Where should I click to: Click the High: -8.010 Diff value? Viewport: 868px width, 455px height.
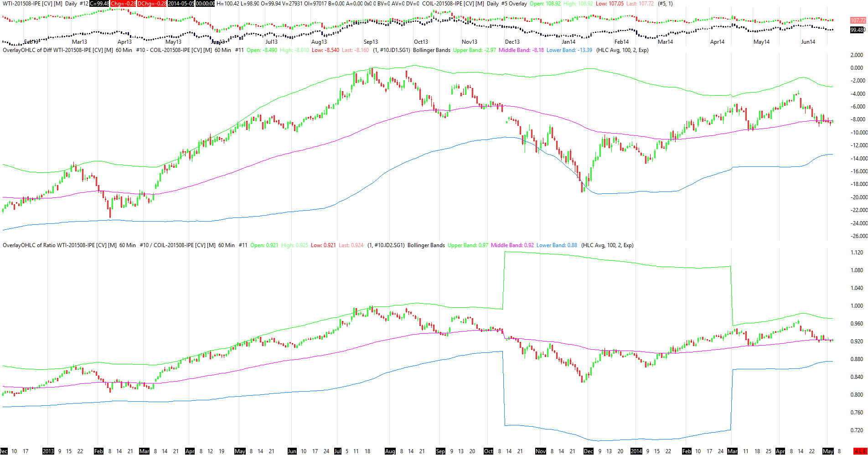[x=294, y=50]
